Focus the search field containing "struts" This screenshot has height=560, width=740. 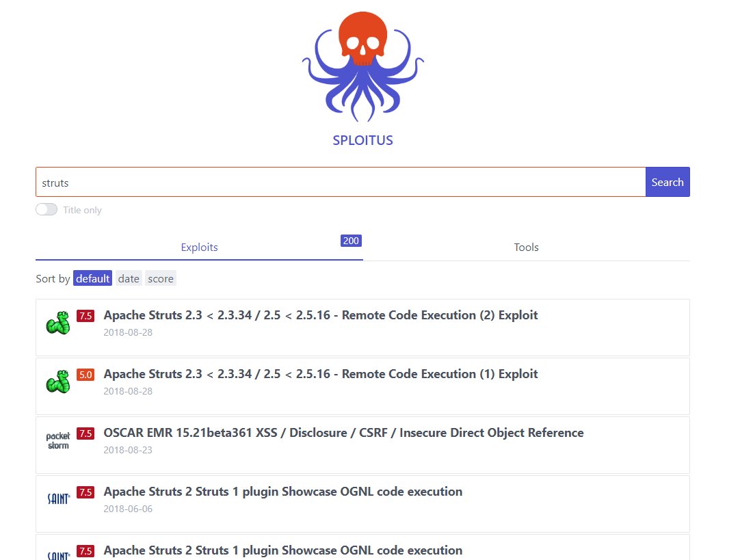coord(341,182)
